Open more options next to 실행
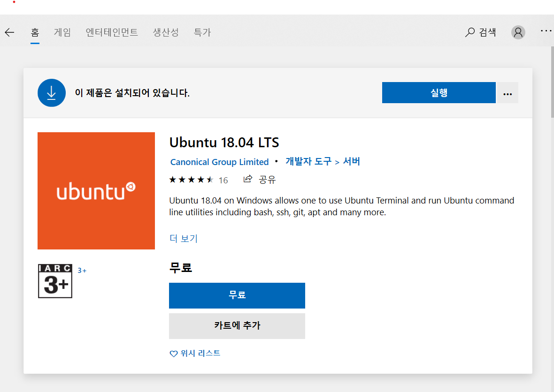The height and width of the screenshot is (392, 554). pos(508,93)
